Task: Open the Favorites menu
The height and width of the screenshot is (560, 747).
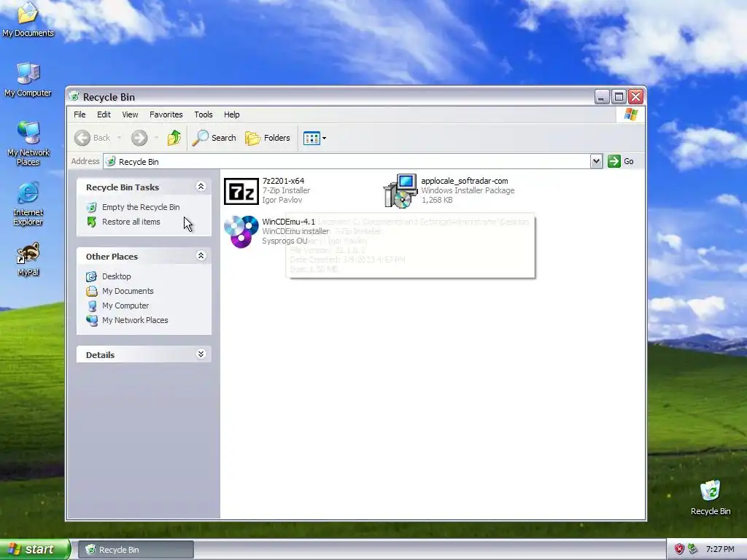Action: click(x=166, y=114)
